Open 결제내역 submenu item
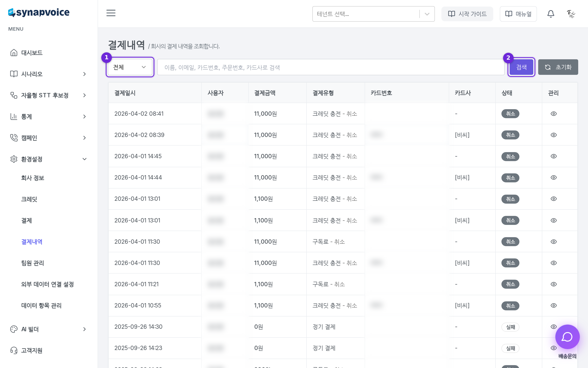588x368 pixels. click(x=32, y=242)
